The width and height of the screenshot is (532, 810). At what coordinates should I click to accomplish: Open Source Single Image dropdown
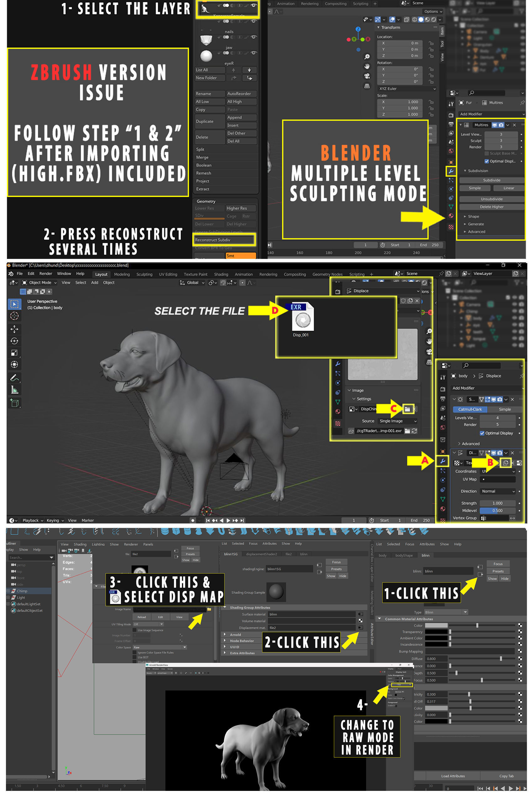[397, 421]
